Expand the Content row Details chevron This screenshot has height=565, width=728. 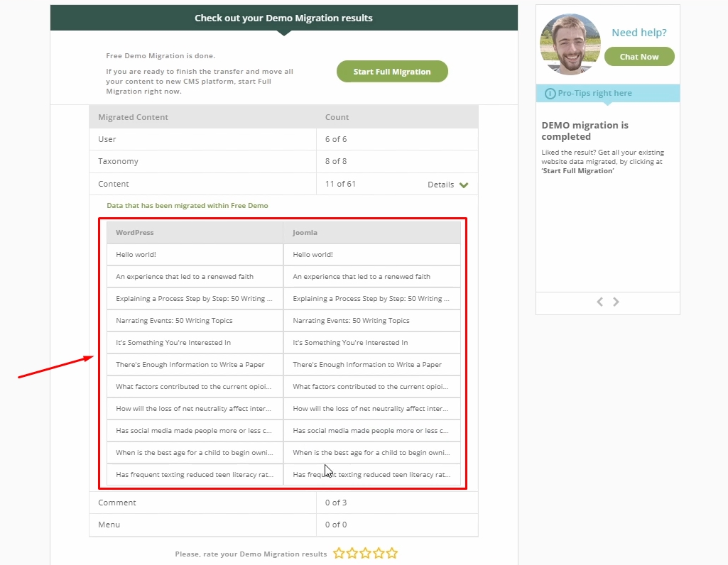[464, 185]
